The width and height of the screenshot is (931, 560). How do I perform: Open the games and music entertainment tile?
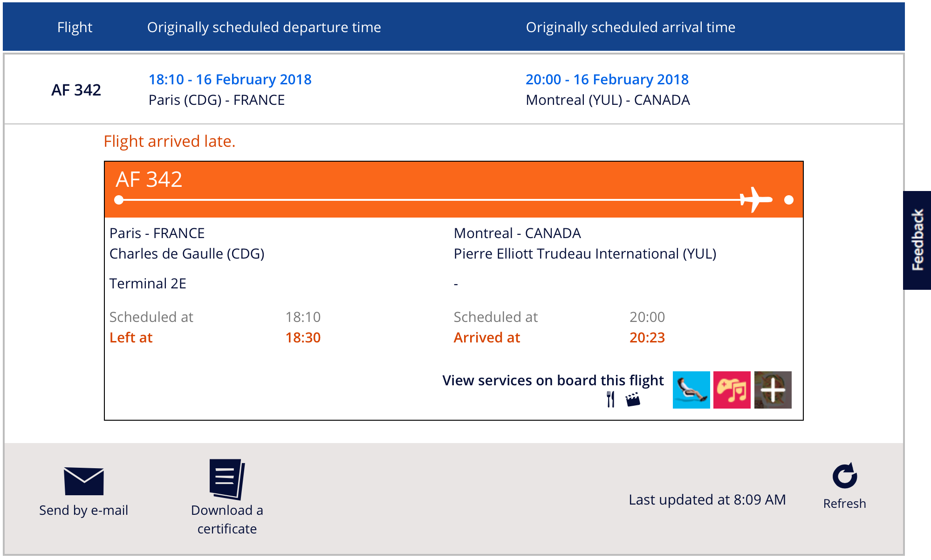tap(732, 390)
